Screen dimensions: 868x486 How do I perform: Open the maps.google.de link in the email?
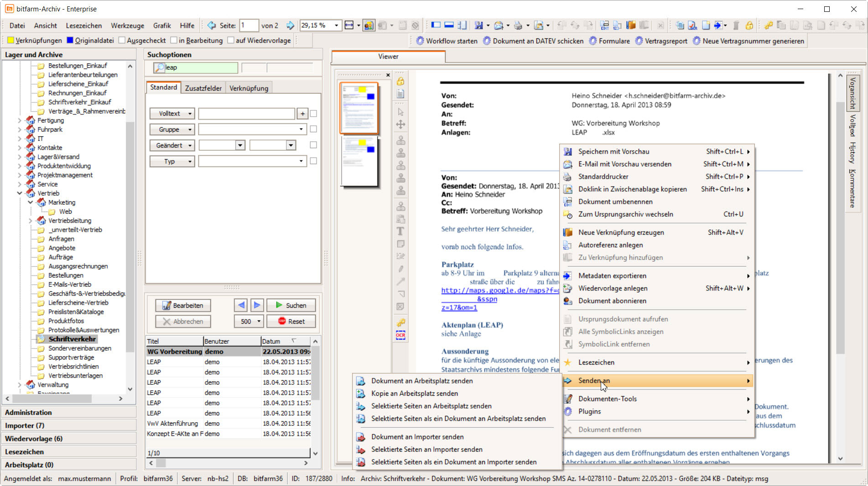coord(500,290)
